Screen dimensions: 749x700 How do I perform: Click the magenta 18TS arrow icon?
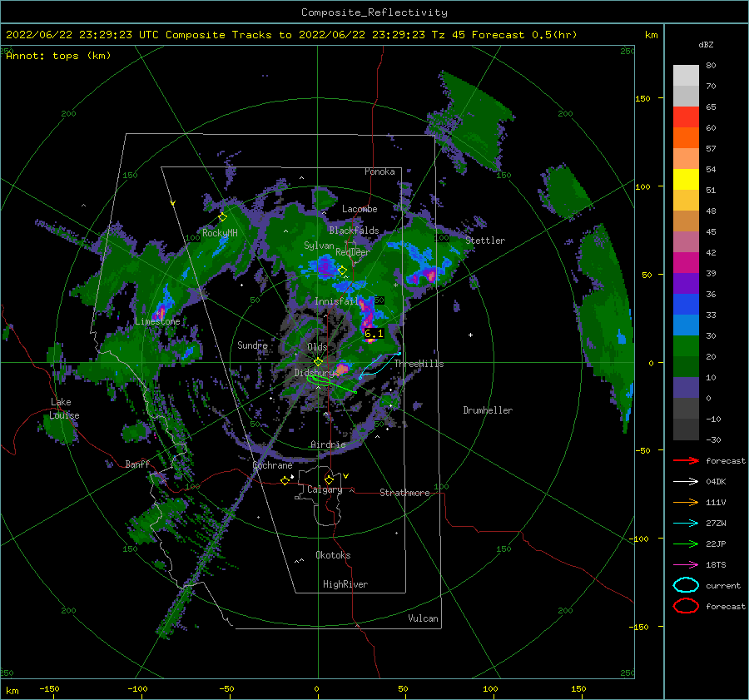click(x=686, y=565)
